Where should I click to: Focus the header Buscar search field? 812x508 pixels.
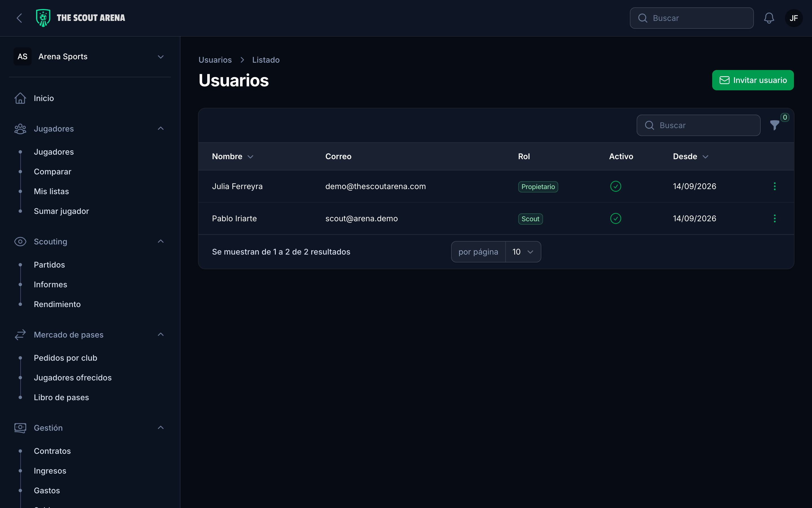[692, 18]
